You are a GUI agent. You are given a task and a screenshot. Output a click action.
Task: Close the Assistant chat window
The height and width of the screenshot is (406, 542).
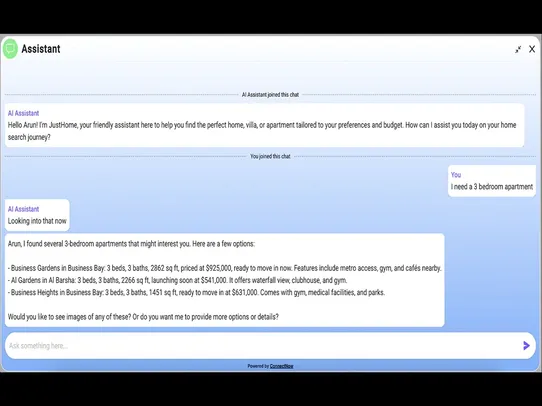click(532, 49)
